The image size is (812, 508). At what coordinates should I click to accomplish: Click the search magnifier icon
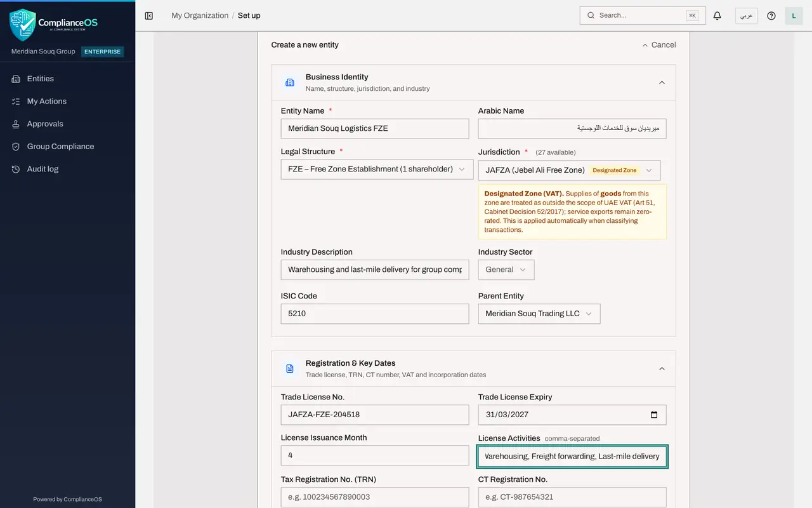(591, 15)
